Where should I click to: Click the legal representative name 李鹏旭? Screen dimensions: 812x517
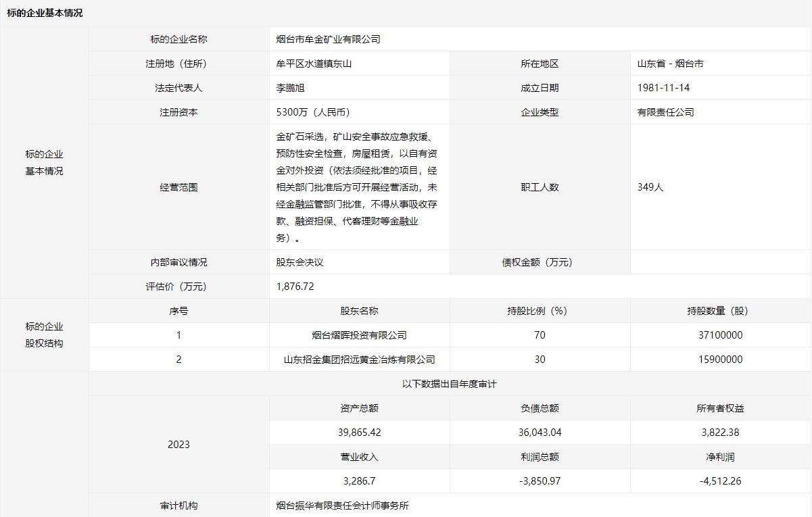coord(291,88)
